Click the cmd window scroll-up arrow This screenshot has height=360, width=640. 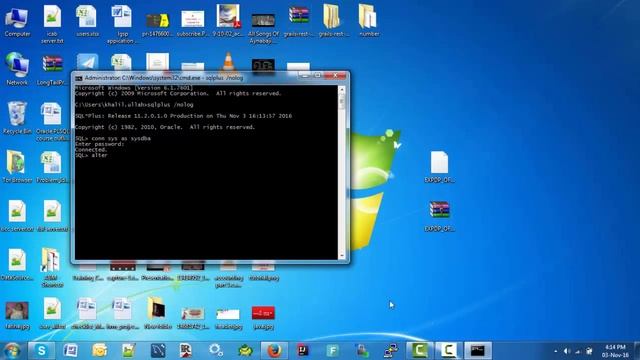pyautogui.click(x=342, y=89)
